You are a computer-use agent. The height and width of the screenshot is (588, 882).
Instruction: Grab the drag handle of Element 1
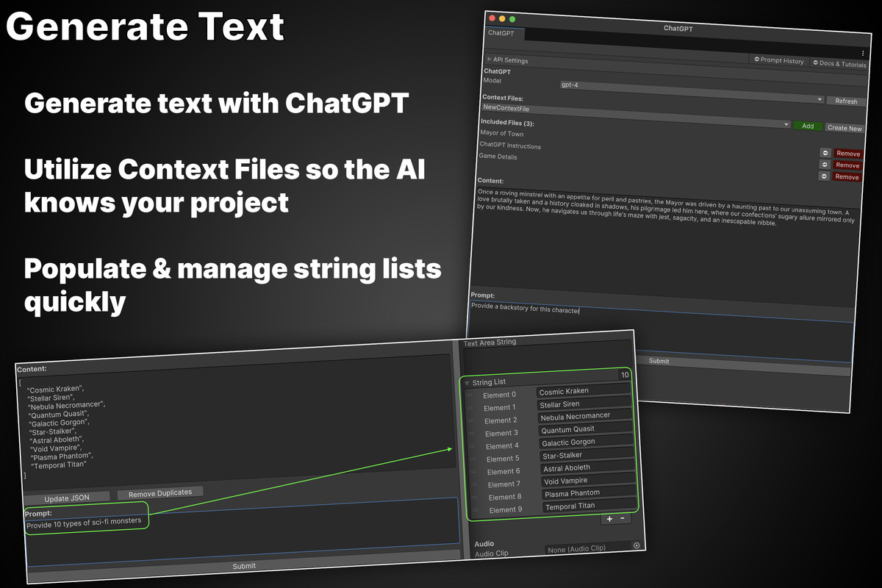tap(471, 408)
